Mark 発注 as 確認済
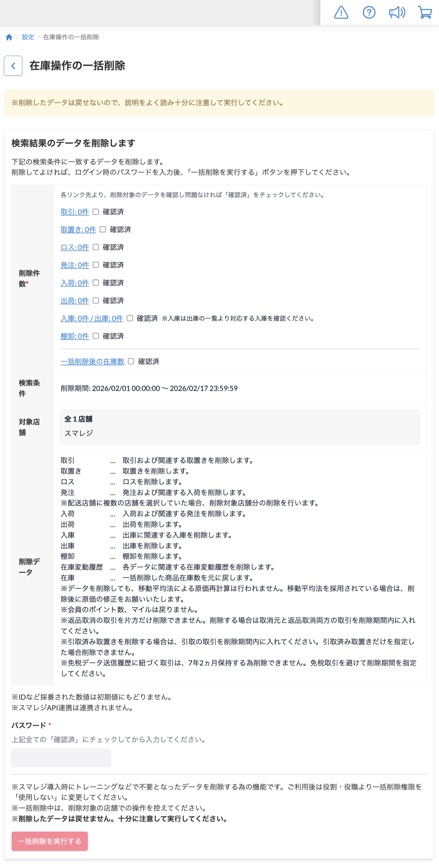The width and height of the screenshot is (439, 868). pos(96,265)
